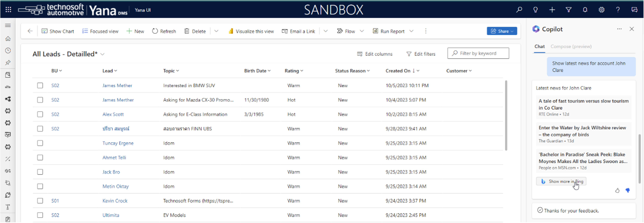Expand the All Leads - Detailled view selector

coord(102,54)
